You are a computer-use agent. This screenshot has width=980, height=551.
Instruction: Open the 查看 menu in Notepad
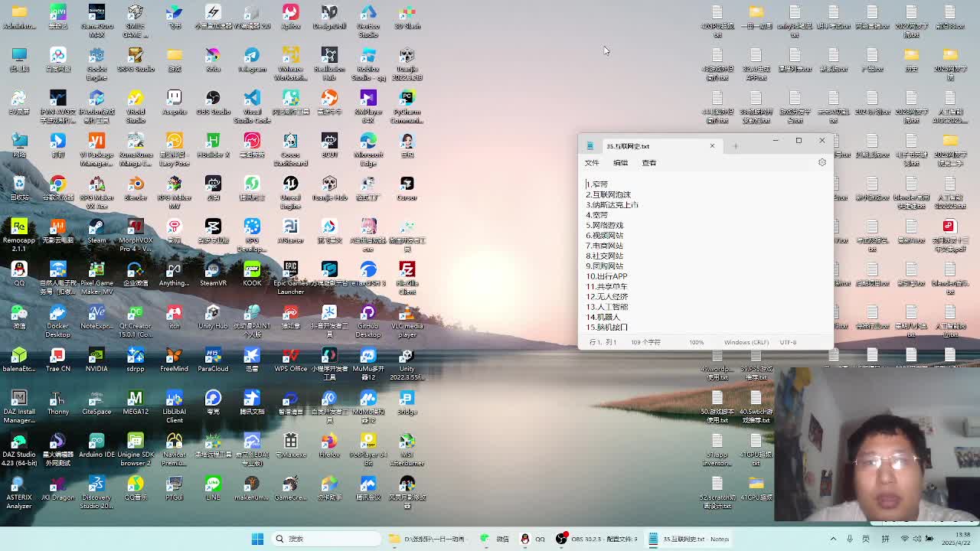coord(649,163)
